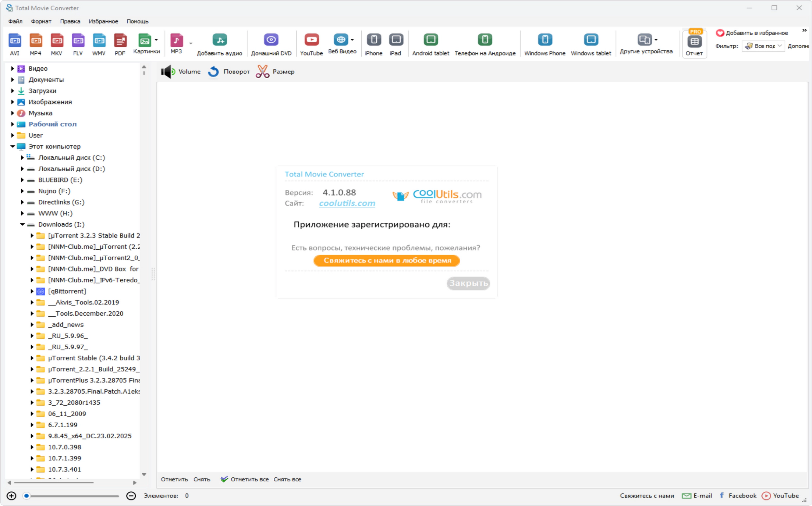The height and width of the screenshot is (506, 812).
Task: Select the Музыка folder
Action: click(40, 113)
